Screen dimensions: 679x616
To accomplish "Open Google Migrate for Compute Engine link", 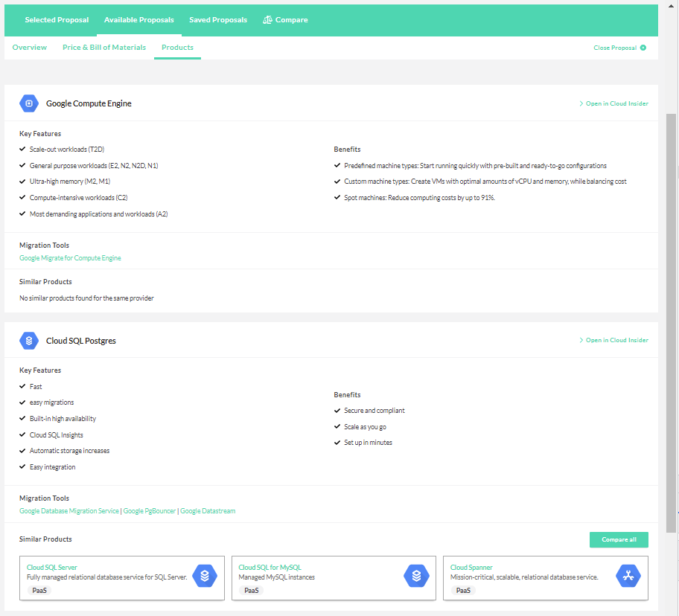I will pos(70,258).
